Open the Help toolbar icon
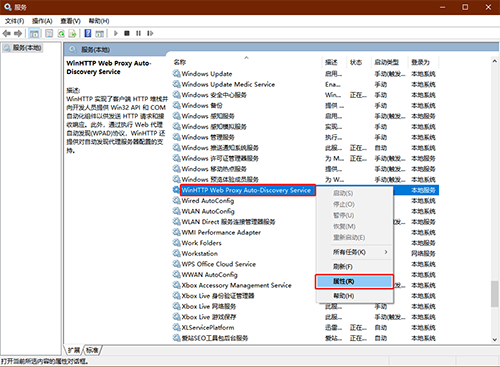 pyautogui.click(x=88, y=33)
